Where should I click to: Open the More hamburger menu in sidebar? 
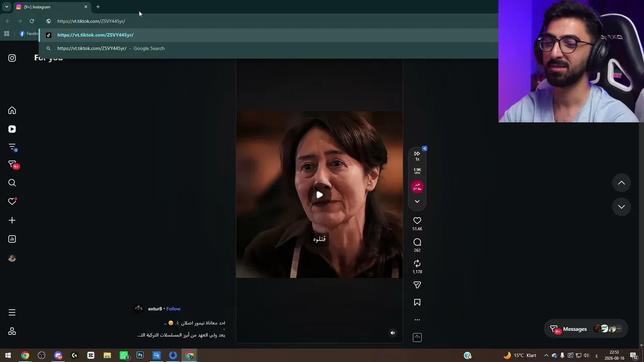tap(12, 312)
